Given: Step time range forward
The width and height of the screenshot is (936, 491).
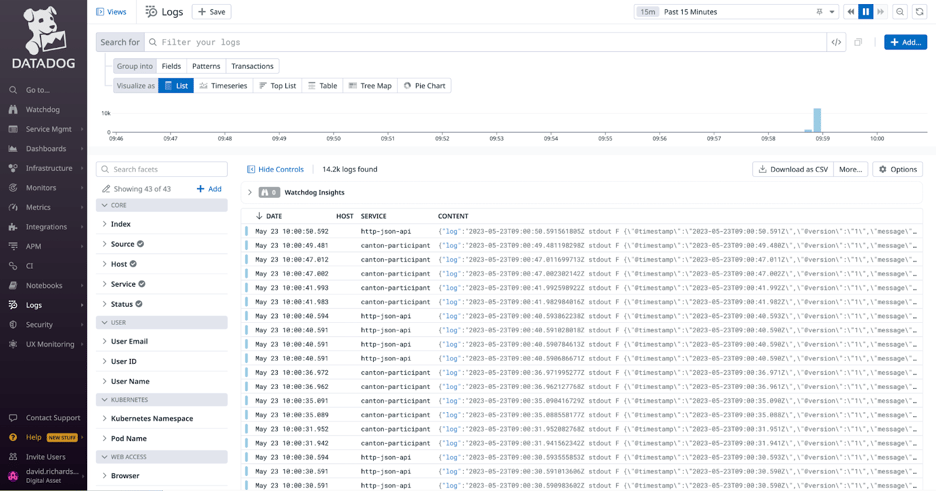Looking at the screenshot, I should 880,12.
